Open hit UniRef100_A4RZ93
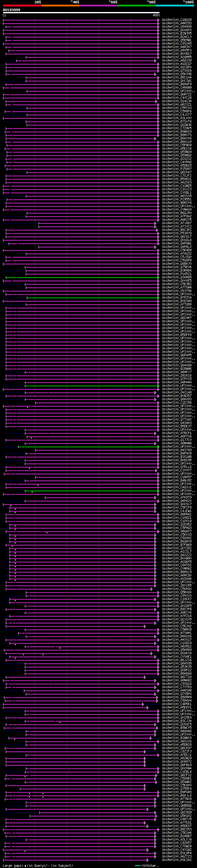The height and width of the screenshot is (868, 197). (x=177, y=23)
